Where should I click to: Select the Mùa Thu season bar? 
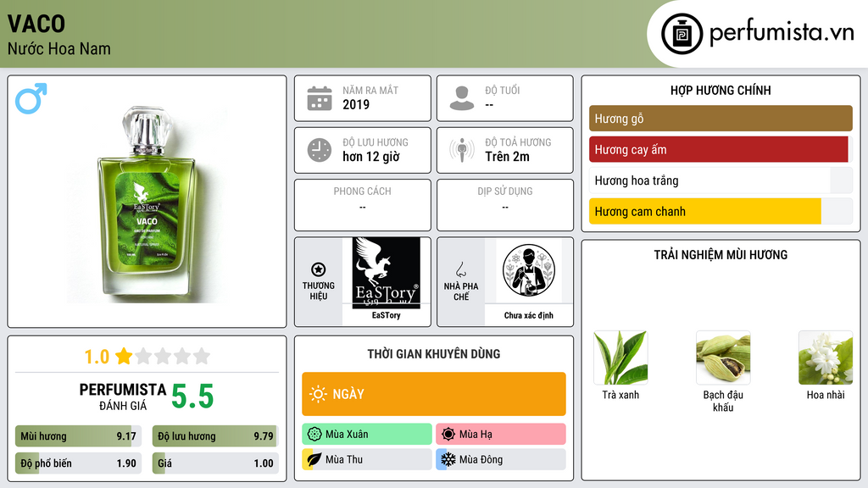(367, 459)
